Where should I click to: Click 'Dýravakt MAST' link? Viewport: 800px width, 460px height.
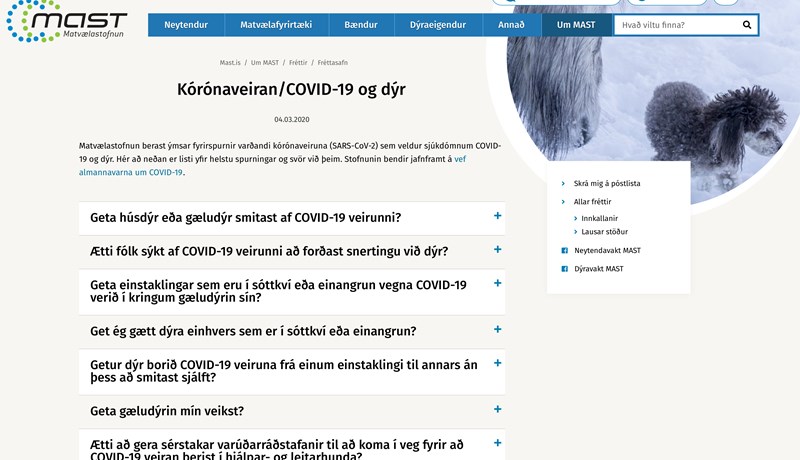pyautogui.click(x=598, y=269)
